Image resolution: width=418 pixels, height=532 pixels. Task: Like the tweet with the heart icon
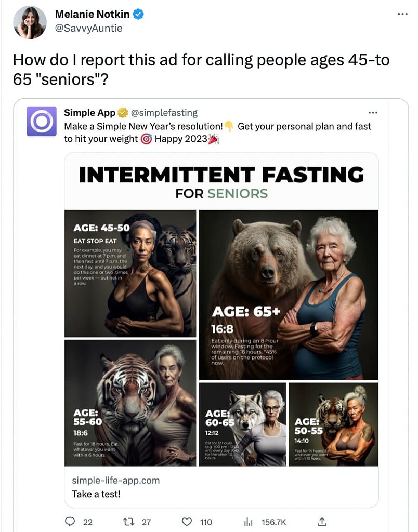coord(187,522)
